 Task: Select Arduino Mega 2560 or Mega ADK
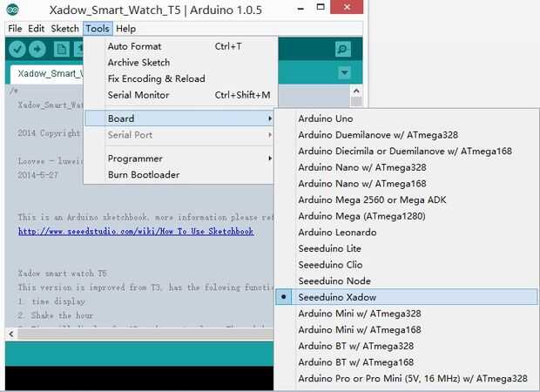tap(407, 199)
